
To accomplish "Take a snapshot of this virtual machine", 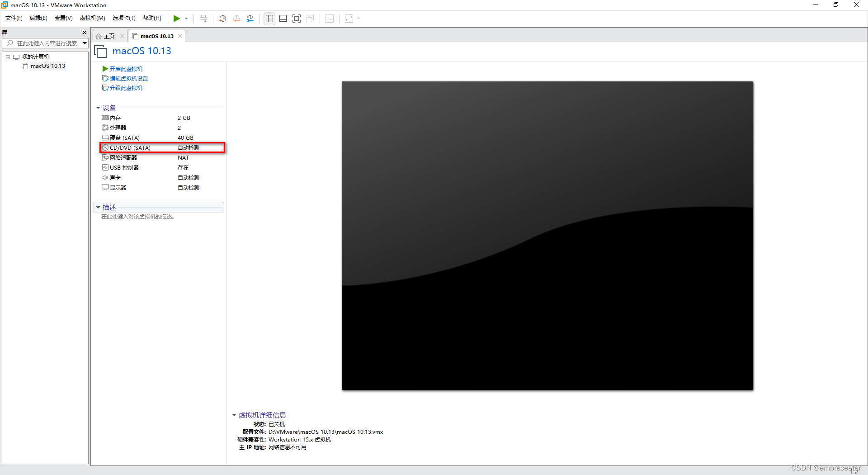I will click(223, 19).
